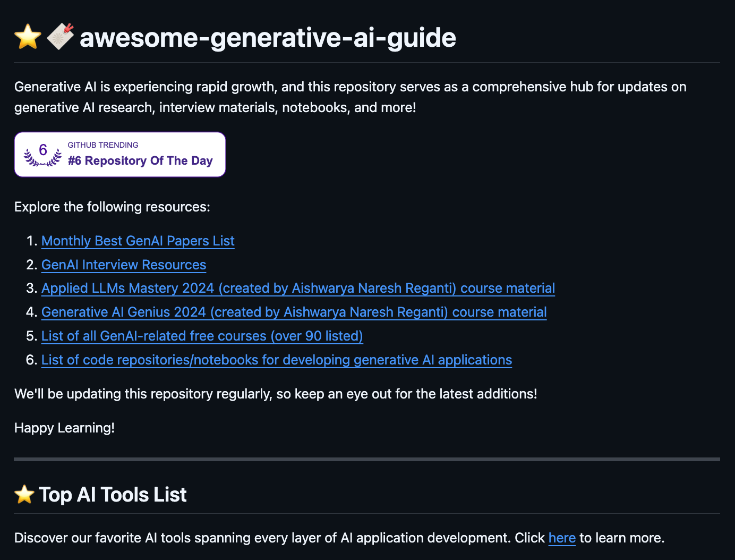735x560 pixels.
Task: Click the 'here' link for AI tools
Action: point(562,538)
